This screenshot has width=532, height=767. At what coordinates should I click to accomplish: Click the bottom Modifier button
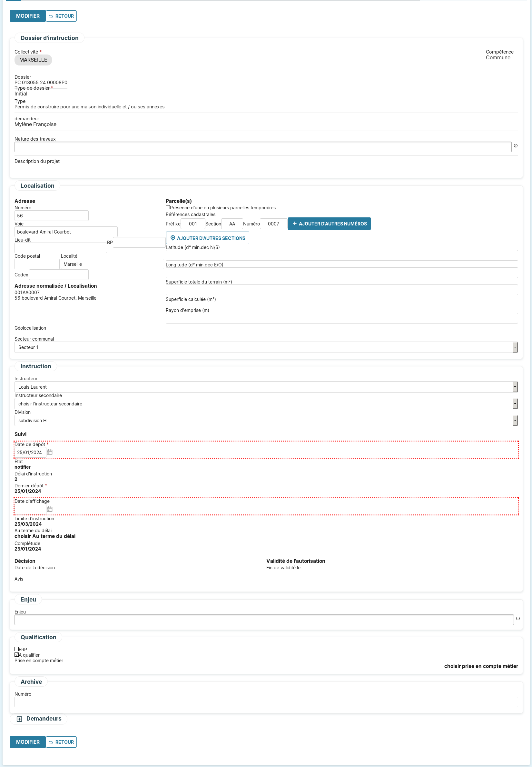tap(28, 742)
